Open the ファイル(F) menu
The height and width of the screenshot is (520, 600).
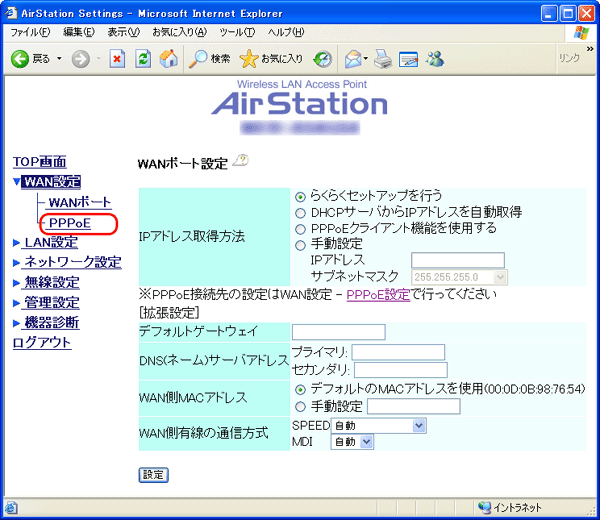(x=30, y=32)
